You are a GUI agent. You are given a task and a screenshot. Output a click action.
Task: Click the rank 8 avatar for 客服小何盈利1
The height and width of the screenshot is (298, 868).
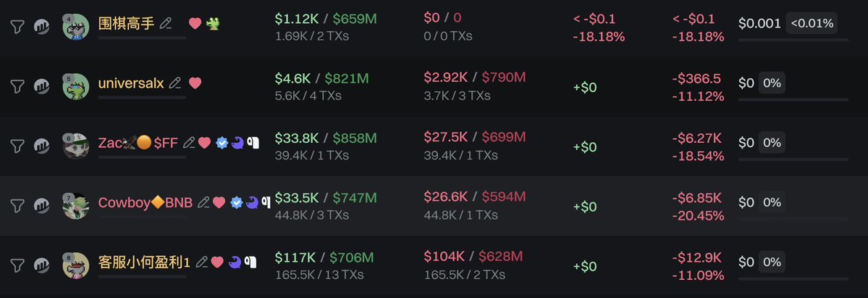click(75, 265)
